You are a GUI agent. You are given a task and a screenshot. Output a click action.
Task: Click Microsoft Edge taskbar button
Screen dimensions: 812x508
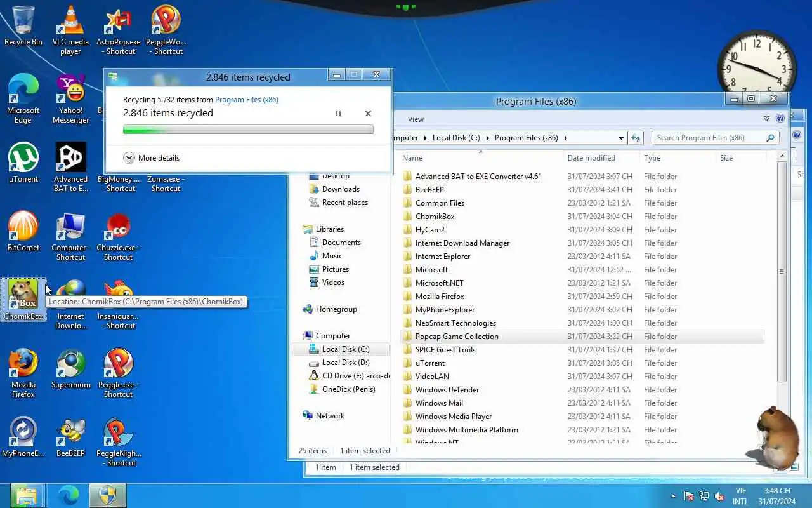point(69,495)
